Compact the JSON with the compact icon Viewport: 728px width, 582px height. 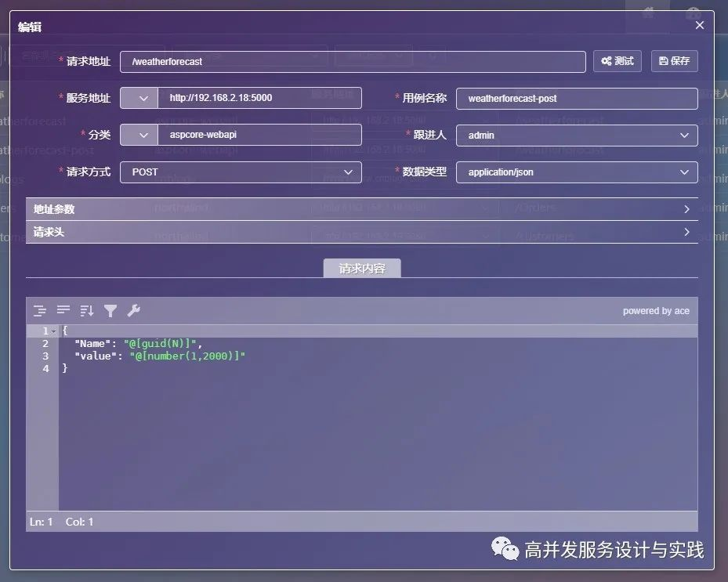coord(63,309)
